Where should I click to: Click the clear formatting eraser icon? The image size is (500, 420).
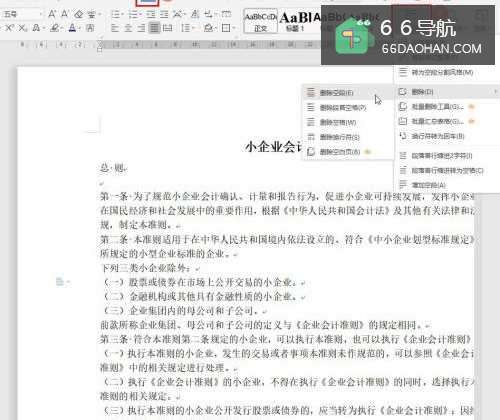pos(78,14)
